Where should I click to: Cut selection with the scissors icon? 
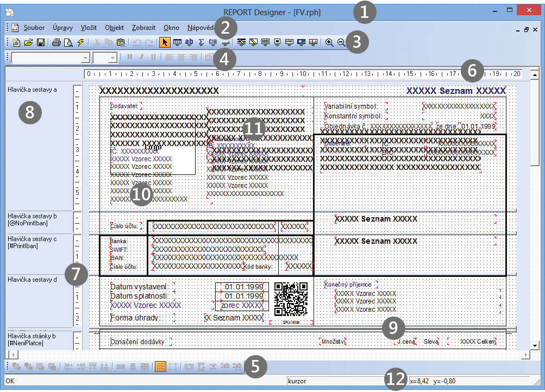click(97, 42)
